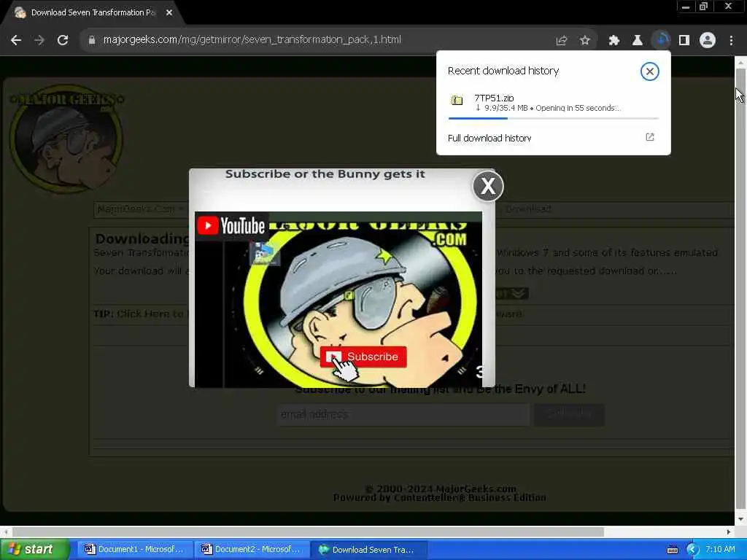Switch to Document2 - Microsoft Word taskbar item

[x=251, y=550]
